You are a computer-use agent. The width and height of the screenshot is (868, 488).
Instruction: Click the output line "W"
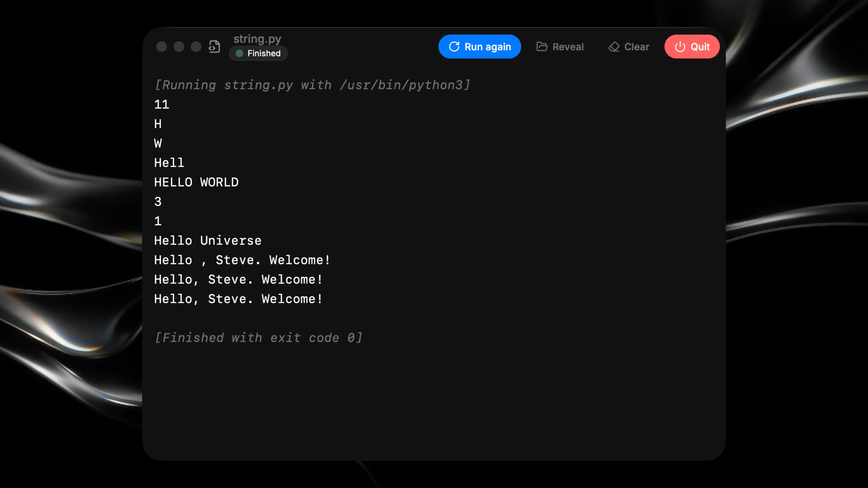[x=158, y=143]
